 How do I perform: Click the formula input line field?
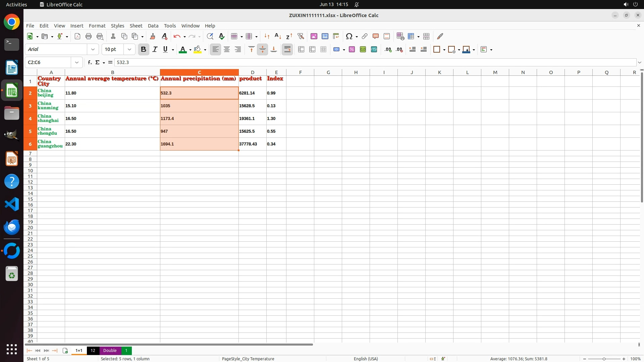(x=369, y=62)
